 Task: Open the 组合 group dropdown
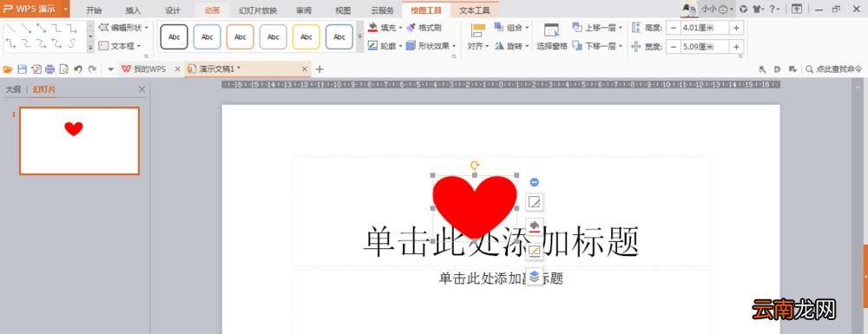pyautogui.click(x=511, y=28)
